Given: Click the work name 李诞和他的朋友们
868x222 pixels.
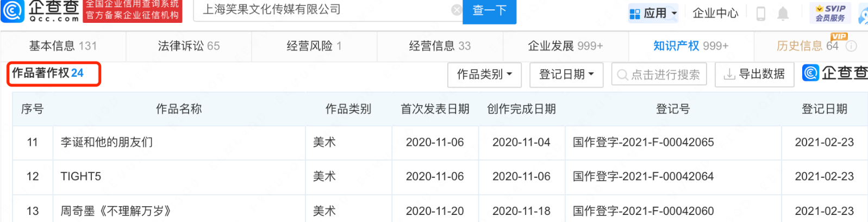Looking at the screenshot, I should 107,143.
